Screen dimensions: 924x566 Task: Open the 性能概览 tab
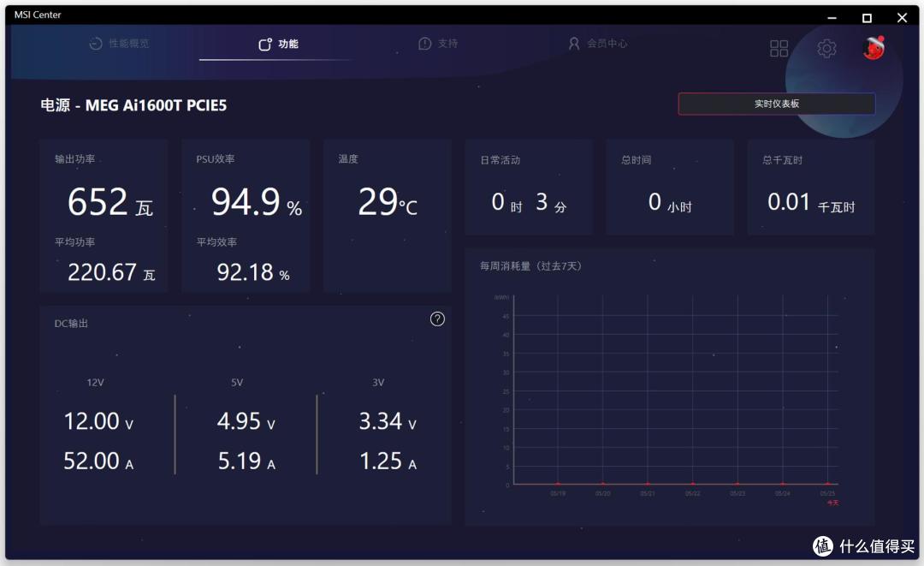[119, 44]
